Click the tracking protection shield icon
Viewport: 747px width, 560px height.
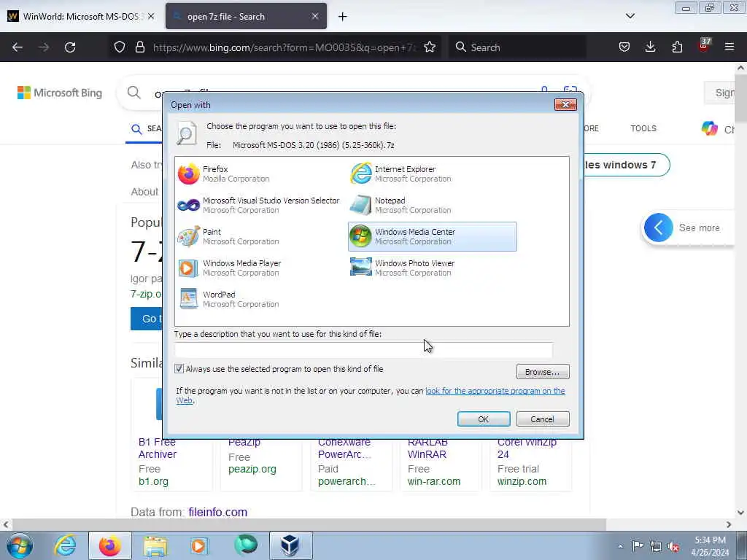coord(120,47)
